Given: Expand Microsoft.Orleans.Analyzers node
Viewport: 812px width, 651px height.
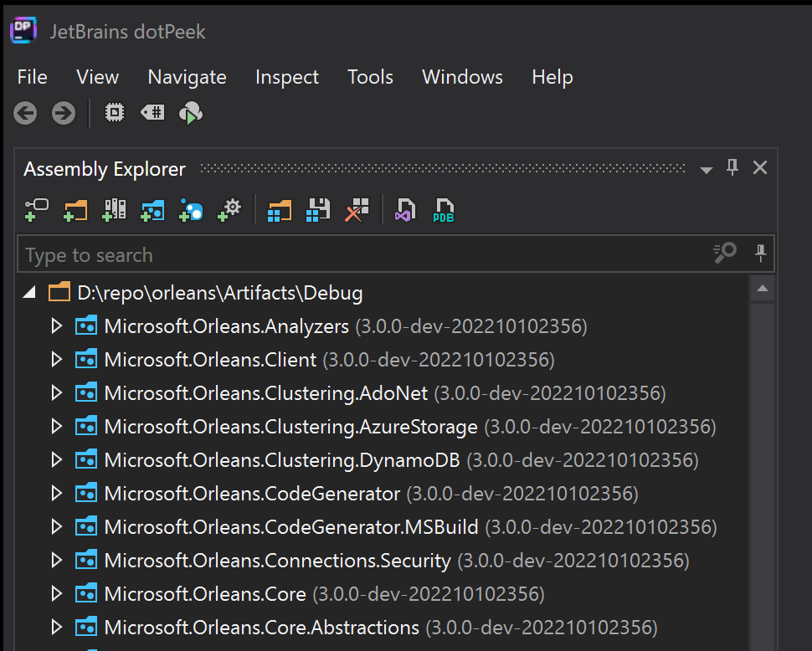Looking at the screenshot, I should (x=57, y=326).
